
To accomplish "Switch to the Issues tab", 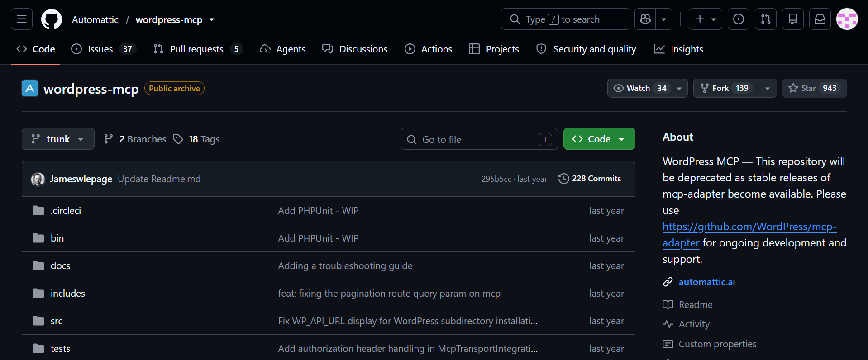I will coord(104,49).
